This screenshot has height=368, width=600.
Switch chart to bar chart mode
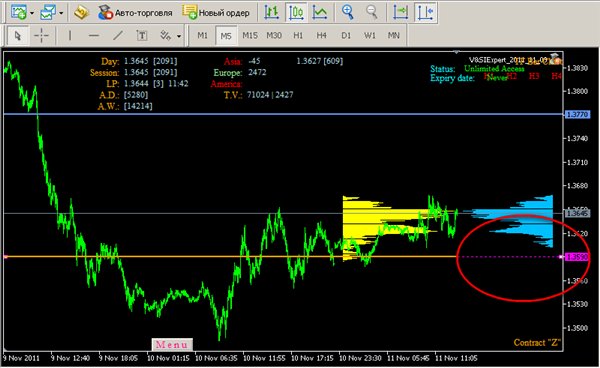[x=272, y=12]
